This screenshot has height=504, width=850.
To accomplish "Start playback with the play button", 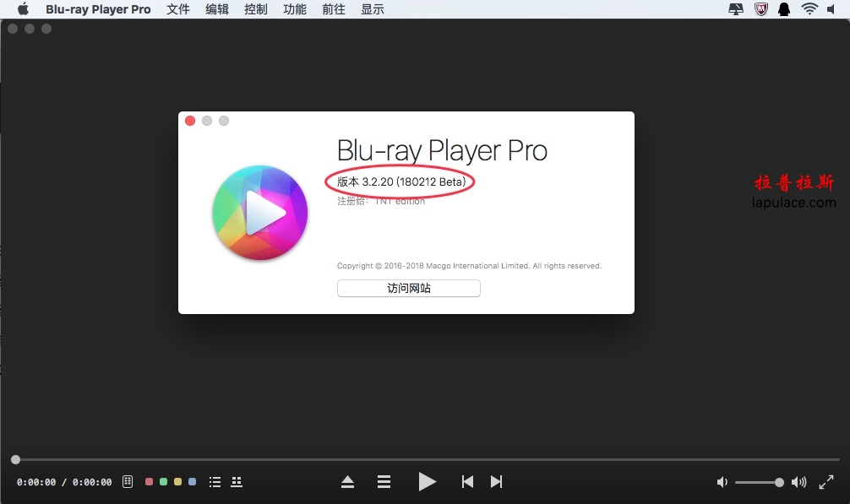I will 428,481.
